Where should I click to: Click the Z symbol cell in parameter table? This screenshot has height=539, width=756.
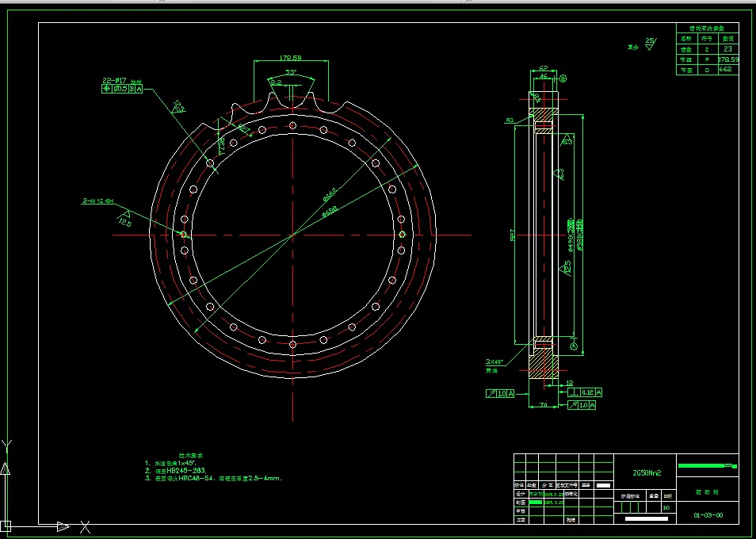point(707,49)
